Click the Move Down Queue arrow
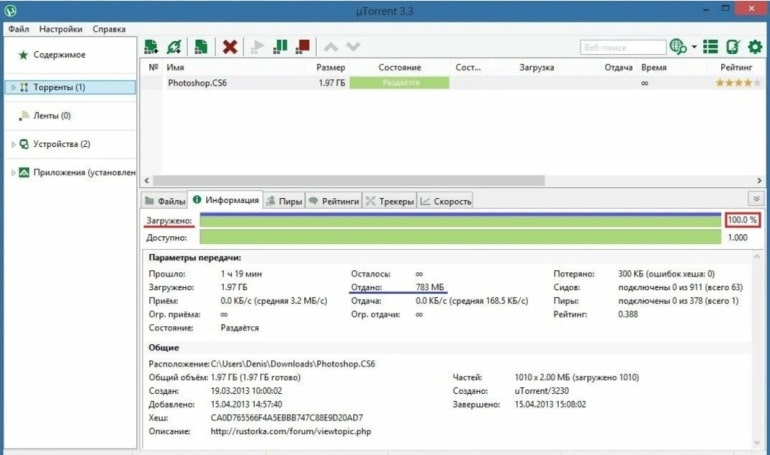The image size is (770, 455). tap(353, 47)
